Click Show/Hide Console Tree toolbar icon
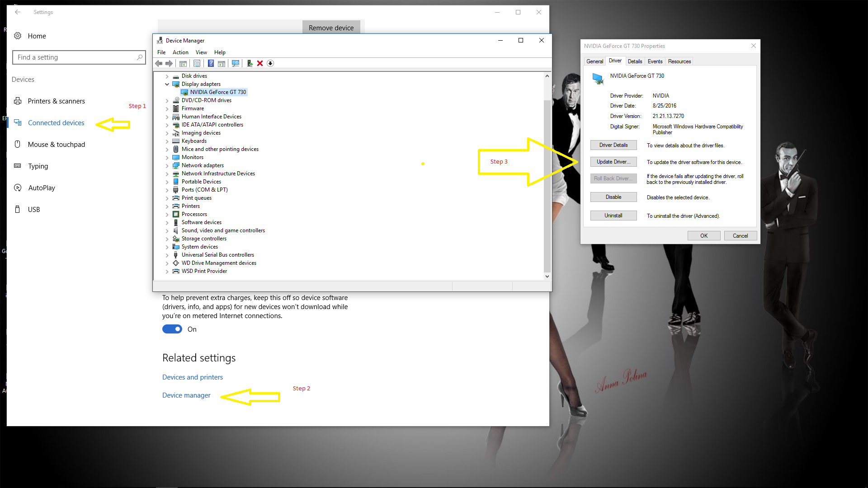This screenshot has height=488, width=868. point(183,63)
